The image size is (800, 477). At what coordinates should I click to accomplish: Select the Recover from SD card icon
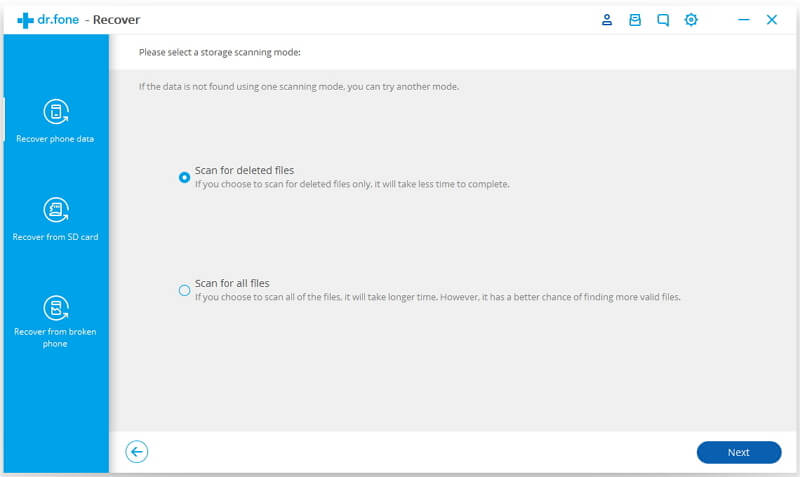click(55, 210)
